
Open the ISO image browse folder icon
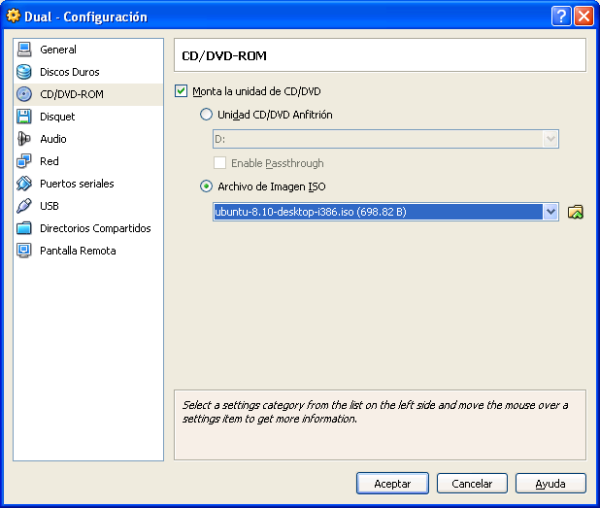pos(575,212)
